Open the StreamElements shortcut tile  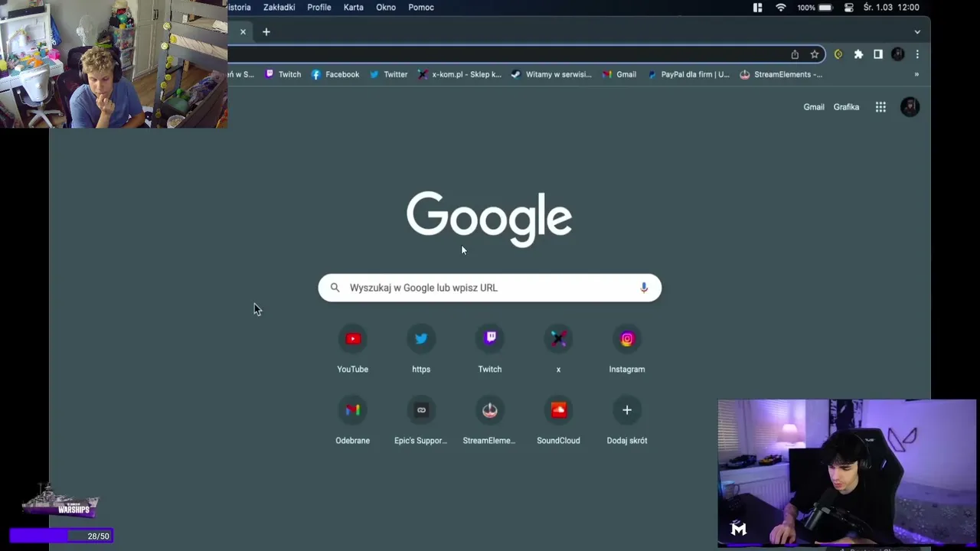tap(490, 421)
